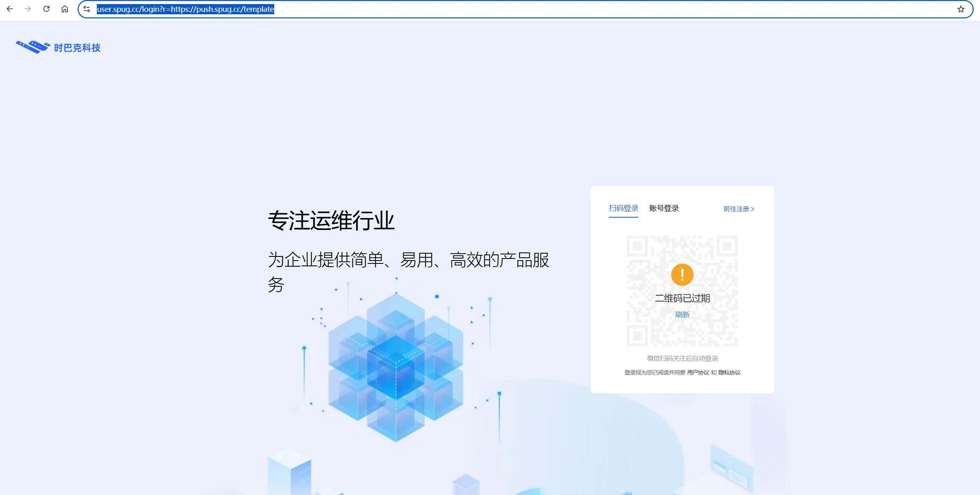The height and width of the screenshot is (495, 980).
Task: Open the 用户协议 link
Action: click(698, 372)
